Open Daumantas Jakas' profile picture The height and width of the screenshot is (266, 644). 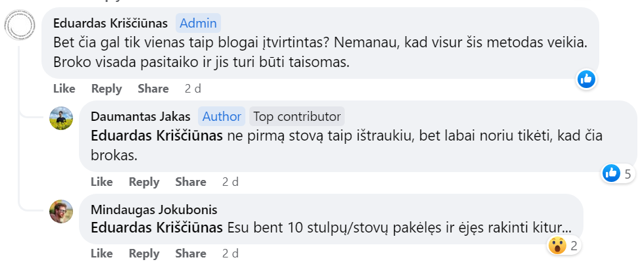61,118
